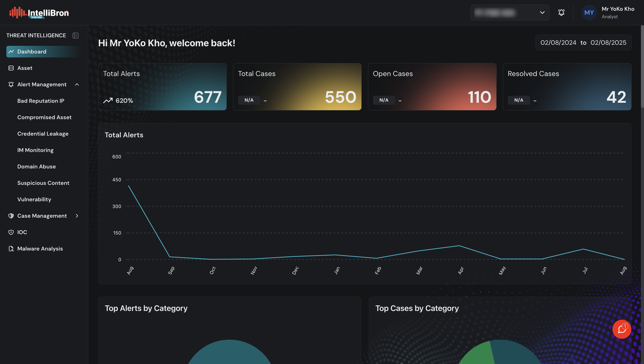Select the Alert Management menu label
Screen dimensions: 644x364
point(42,84)
